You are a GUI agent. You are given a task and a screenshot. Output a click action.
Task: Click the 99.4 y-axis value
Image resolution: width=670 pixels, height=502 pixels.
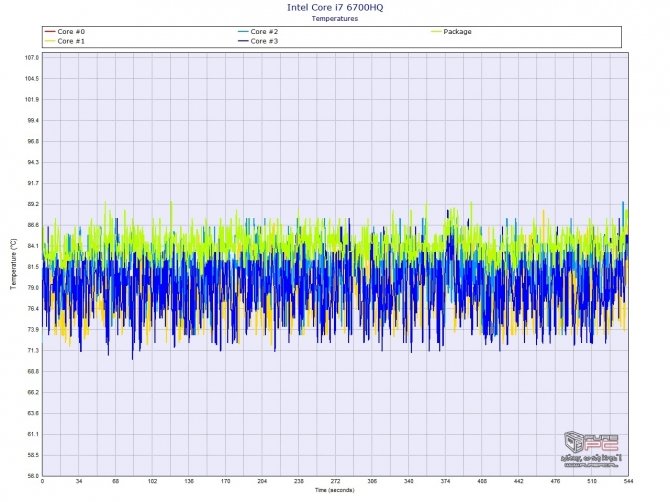point(32,120)
